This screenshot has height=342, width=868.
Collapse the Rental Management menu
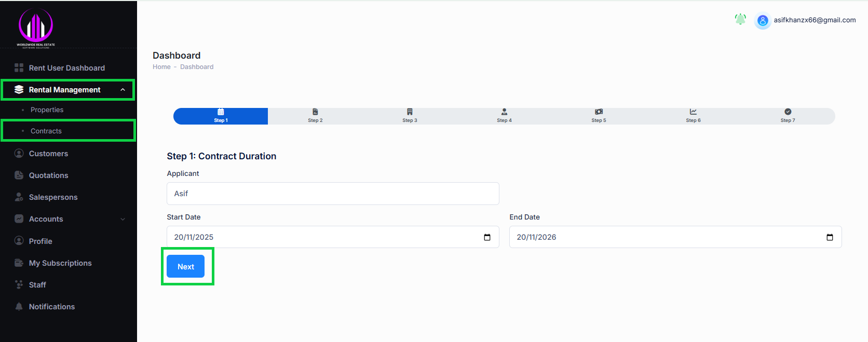click(x=123, y=90)
